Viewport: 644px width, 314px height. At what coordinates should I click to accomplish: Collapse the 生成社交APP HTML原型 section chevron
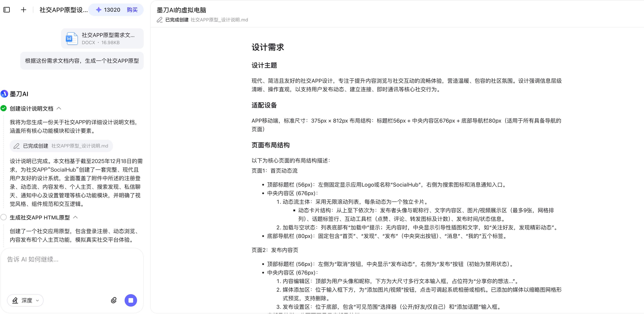[x=75, y=217]
